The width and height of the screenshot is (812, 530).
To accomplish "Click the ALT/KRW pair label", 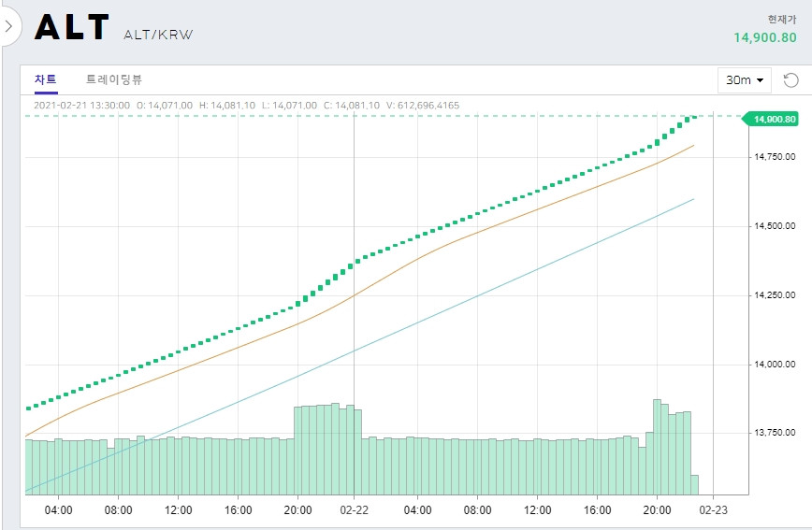I will pyautogui.click(x=158, y=35).
